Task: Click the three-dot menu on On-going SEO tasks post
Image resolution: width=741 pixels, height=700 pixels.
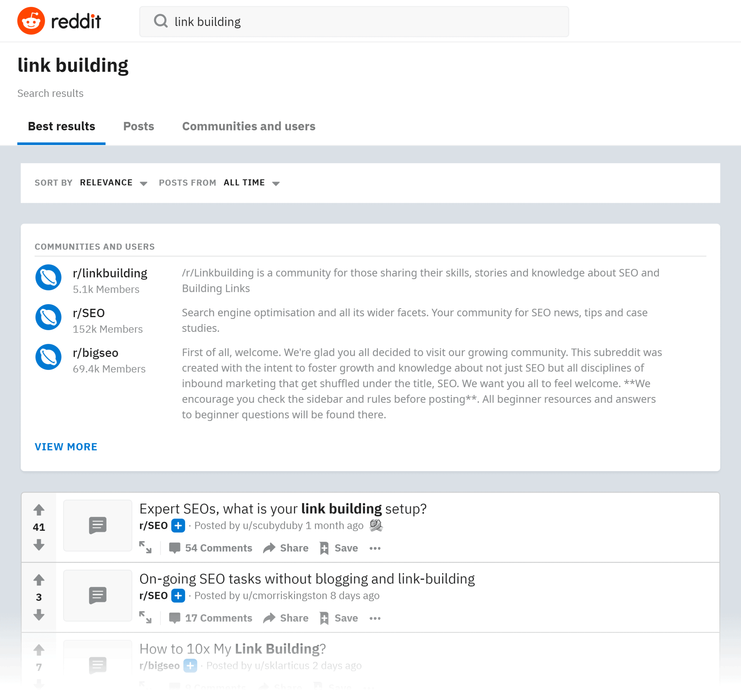Action: click(x=376, y=618)
